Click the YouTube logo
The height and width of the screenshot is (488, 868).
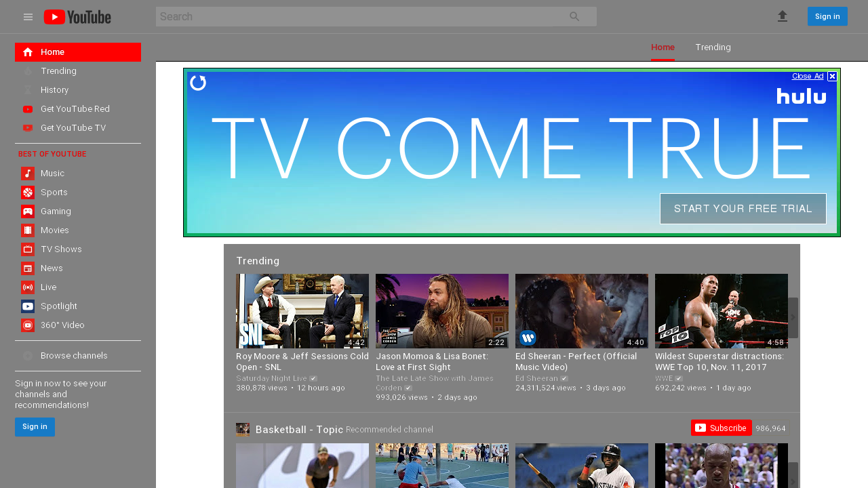77,17
